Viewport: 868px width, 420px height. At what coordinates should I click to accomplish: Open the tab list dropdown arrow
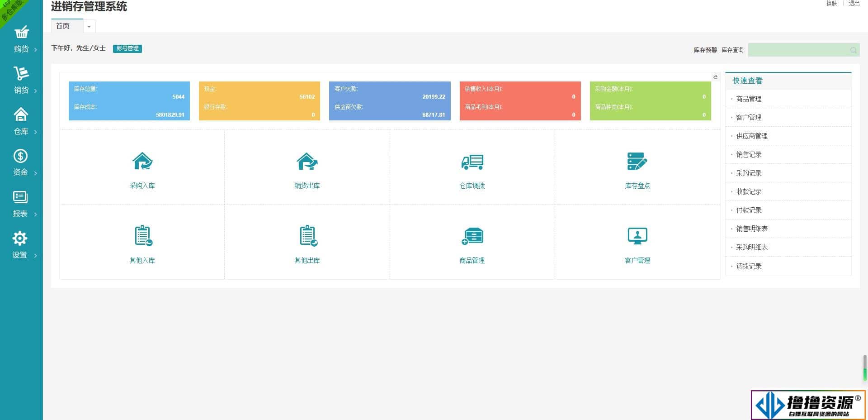tap(89, 26)
